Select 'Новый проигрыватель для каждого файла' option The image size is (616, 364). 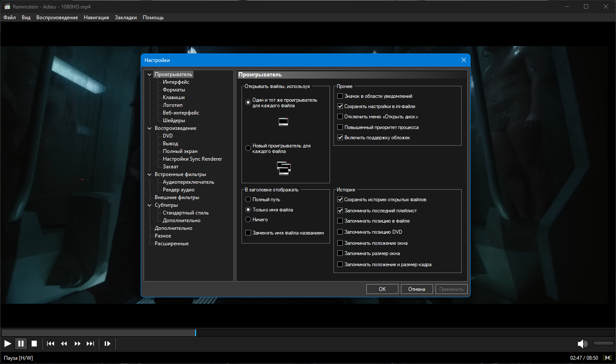click(248, 148)
